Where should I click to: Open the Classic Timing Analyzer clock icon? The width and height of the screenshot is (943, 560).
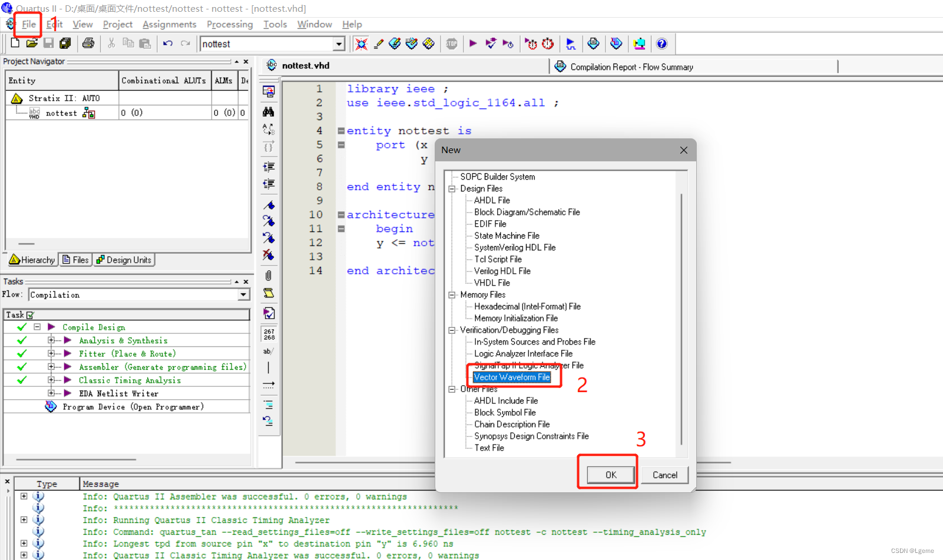pyautogui.click(x=548, y=44)
